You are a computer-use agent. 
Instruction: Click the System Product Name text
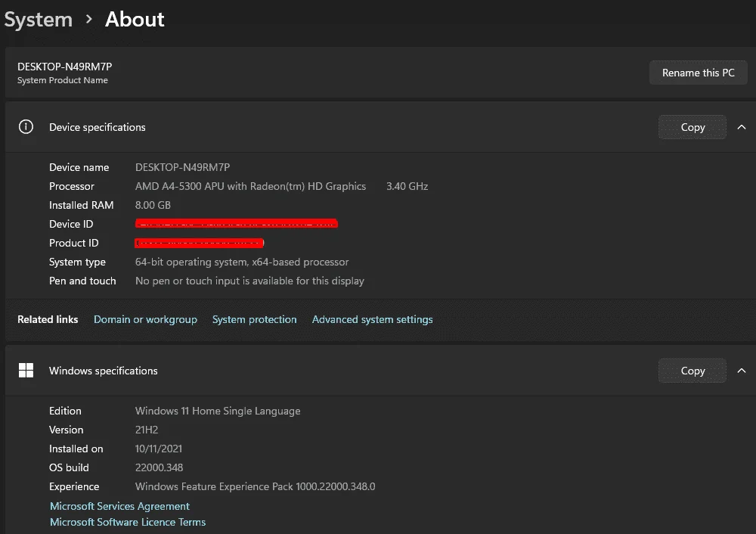click(x=63, y=80)
